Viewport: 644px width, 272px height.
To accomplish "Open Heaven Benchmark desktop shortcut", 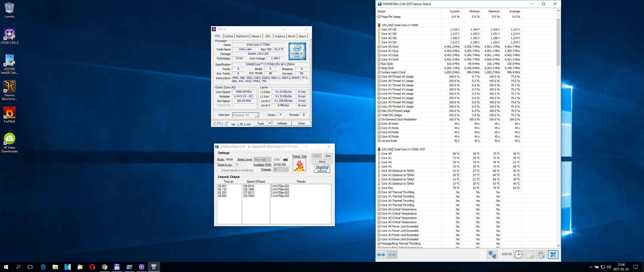I will tap(10, 90).
